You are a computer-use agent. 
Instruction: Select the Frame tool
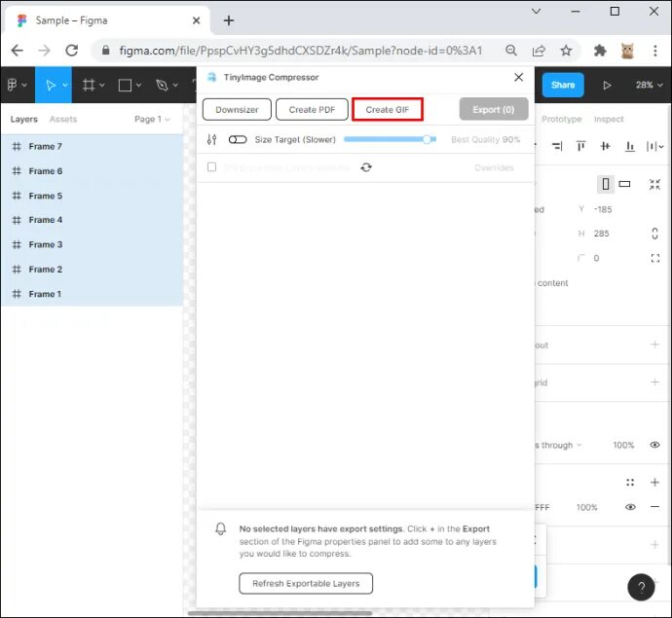89,85
